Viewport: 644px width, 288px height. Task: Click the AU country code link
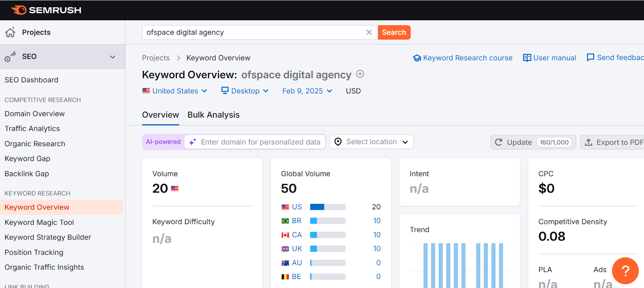click(x=297, y=263)
